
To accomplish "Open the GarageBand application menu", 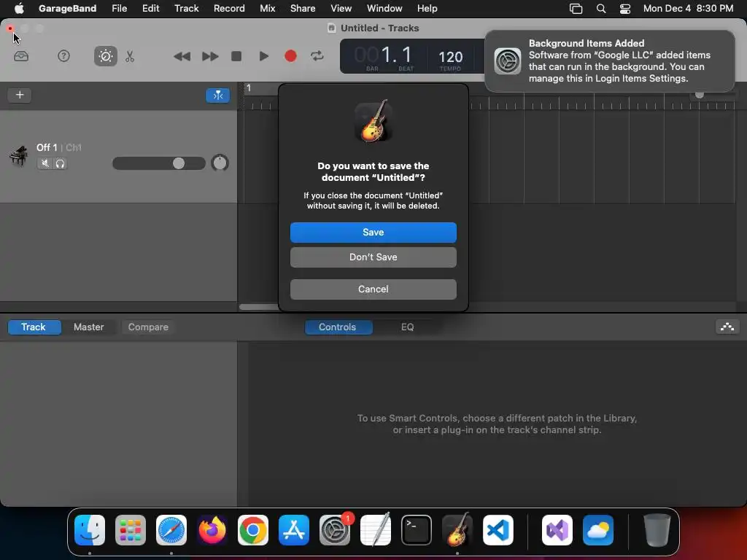I will pos(67,8).
